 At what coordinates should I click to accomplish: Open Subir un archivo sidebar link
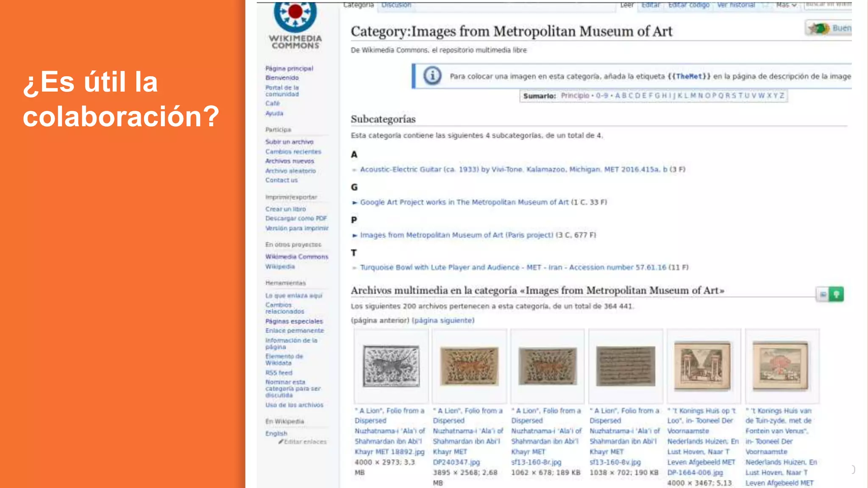coord(289,142)
